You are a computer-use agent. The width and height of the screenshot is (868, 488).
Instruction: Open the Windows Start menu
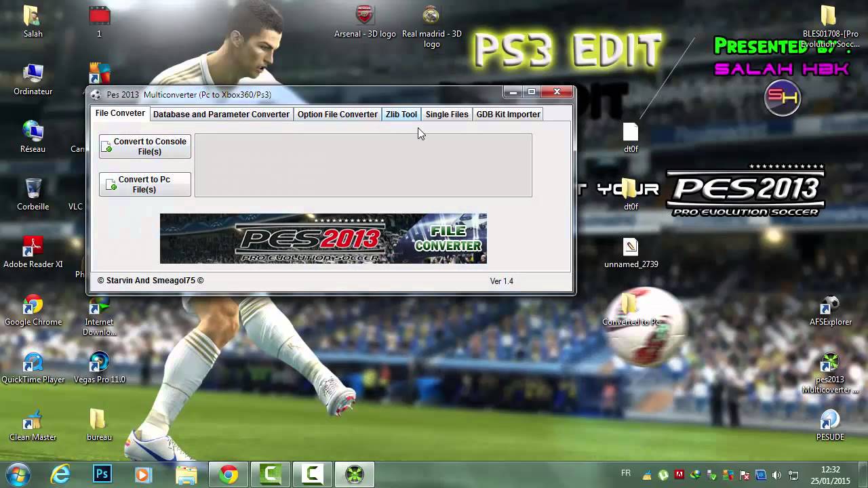pos(18,474)
